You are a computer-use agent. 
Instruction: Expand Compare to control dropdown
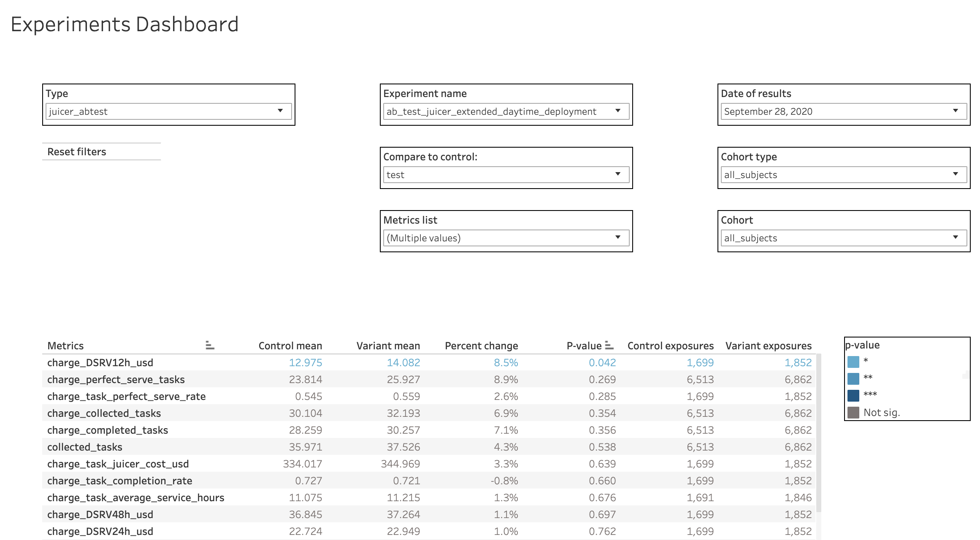tap(617, 174)
